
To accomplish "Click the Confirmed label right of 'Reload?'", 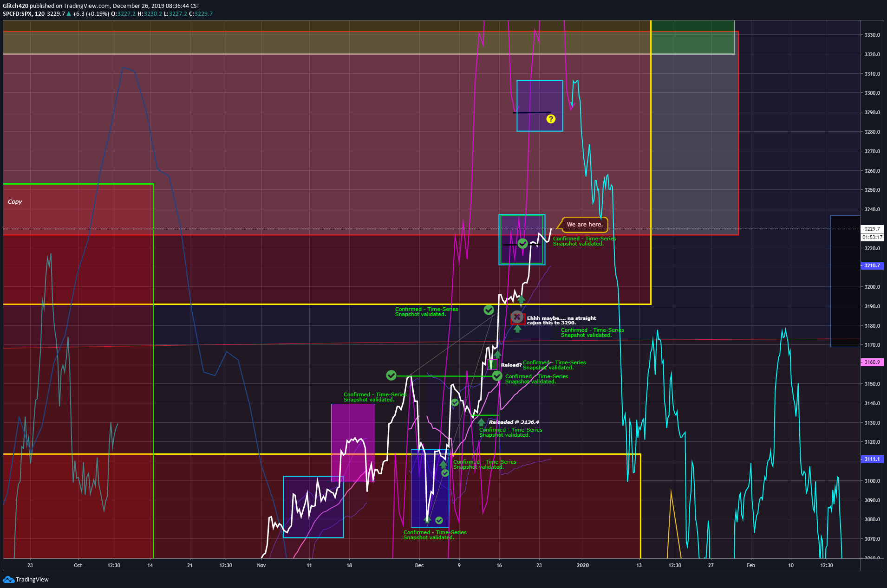I will point(554,365).
